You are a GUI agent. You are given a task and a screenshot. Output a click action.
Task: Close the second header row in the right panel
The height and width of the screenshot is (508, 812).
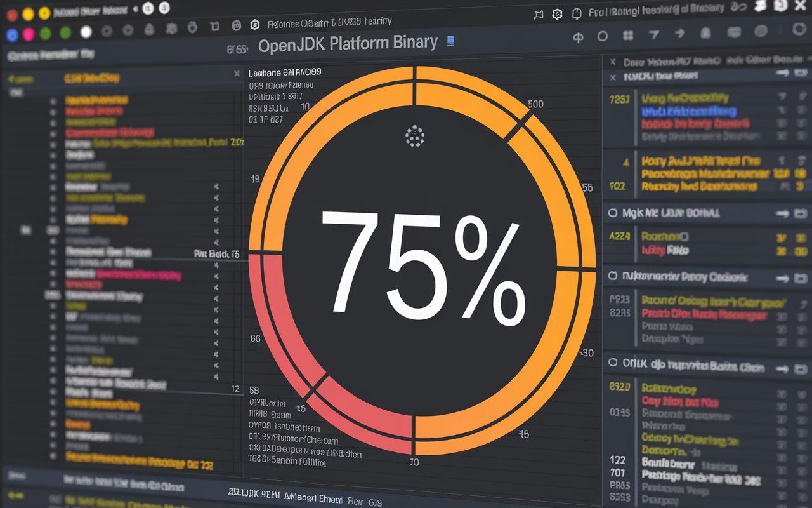click(x=612, y=77)
